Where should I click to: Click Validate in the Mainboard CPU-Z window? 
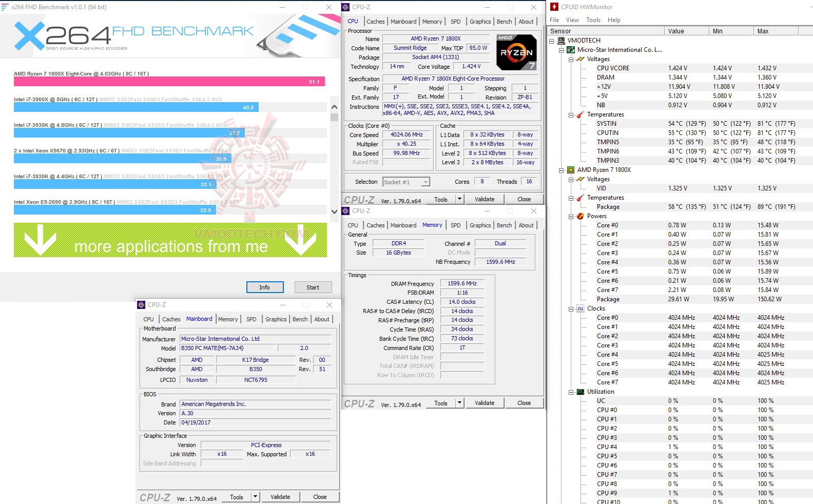(x=280, y=497)
